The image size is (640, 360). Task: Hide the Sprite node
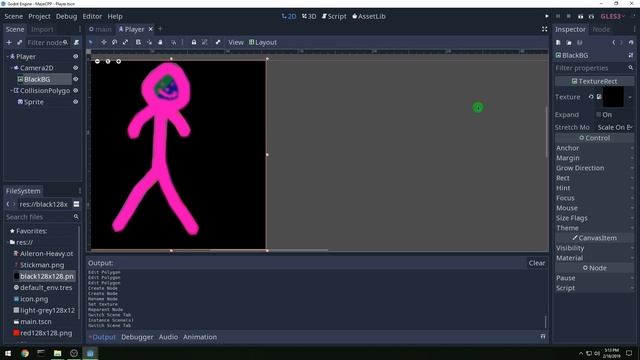(76, 102)
